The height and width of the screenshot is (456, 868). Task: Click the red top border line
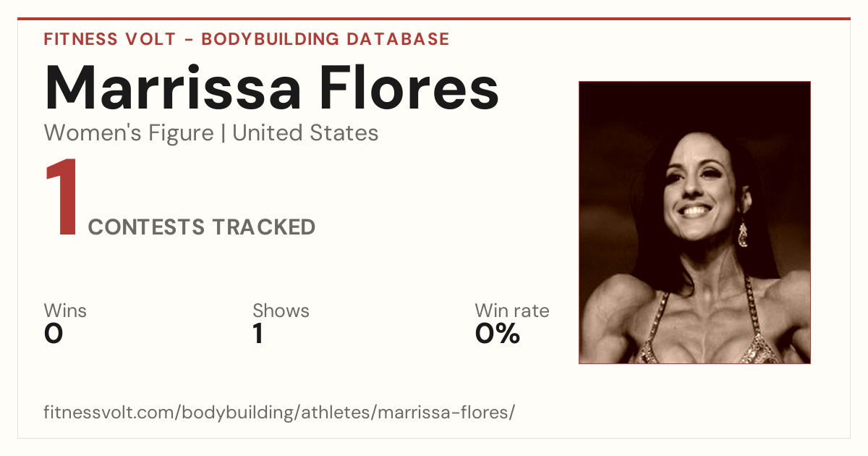pyautogui.click(x=434, y=19)
